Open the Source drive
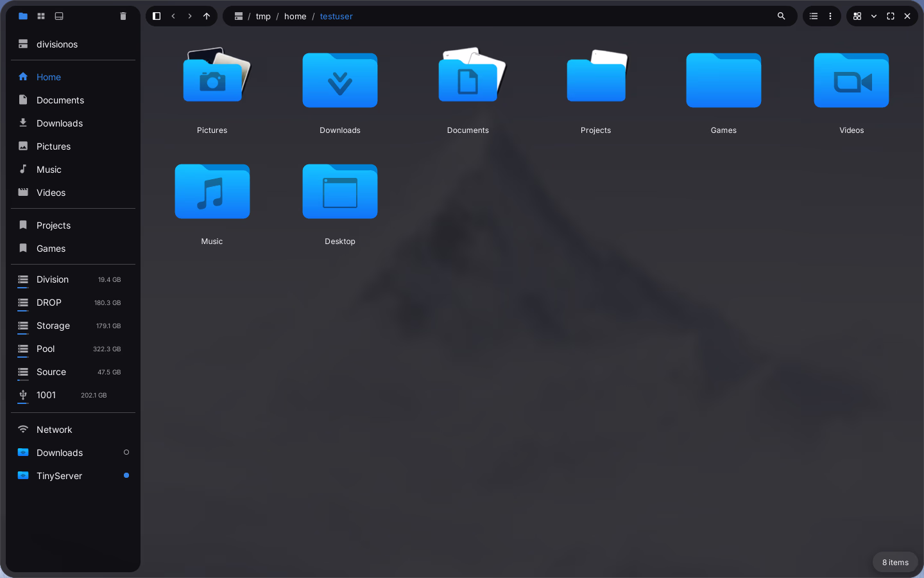 (x=73, y=372)
